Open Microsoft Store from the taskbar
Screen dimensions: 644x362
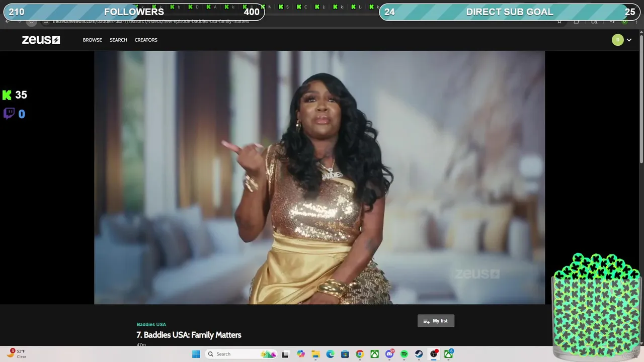pyautogui.click(x=345, y=354)
